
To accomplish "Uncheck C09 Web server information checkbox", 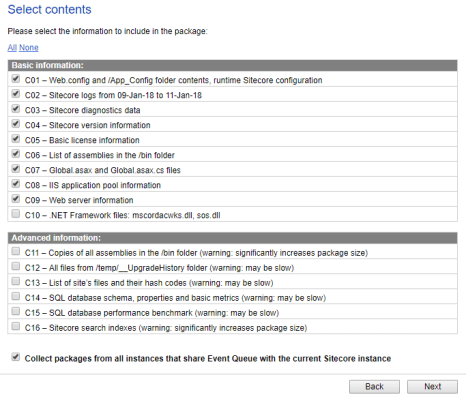I will pos(16,199).
